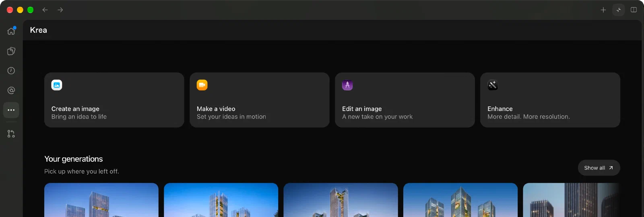Open the fourth generation thumbnail

[460, 200]
